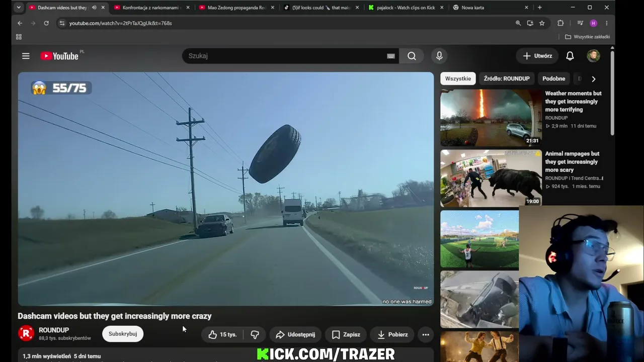Open the Weather moments video title

(x=574, y=102)
